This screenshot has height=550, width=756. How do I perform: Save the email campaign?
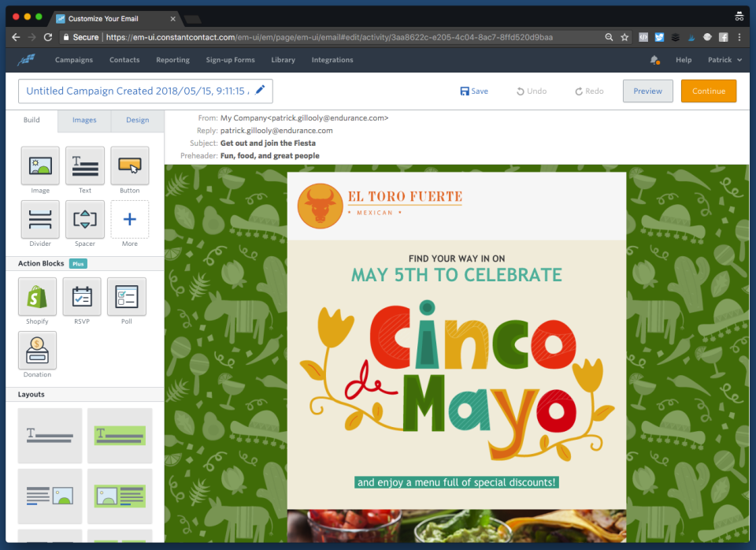[x=474, y=91]
